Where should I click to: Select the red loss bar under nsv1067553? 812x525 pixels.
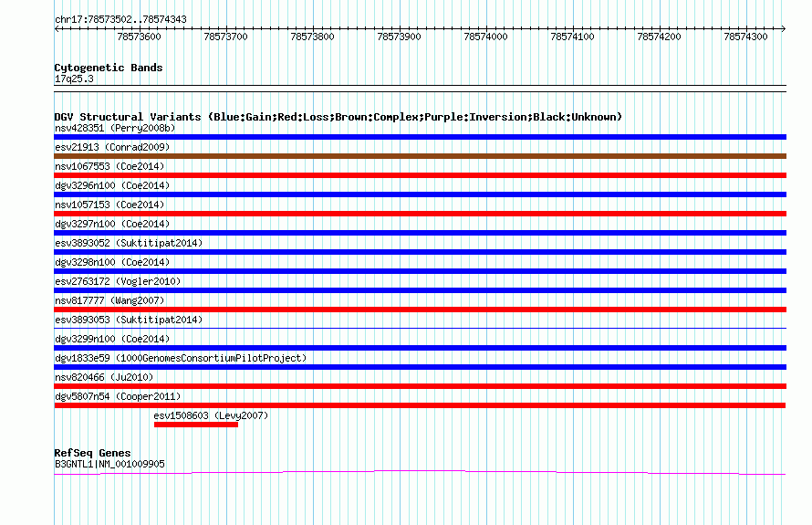point(420,175)
